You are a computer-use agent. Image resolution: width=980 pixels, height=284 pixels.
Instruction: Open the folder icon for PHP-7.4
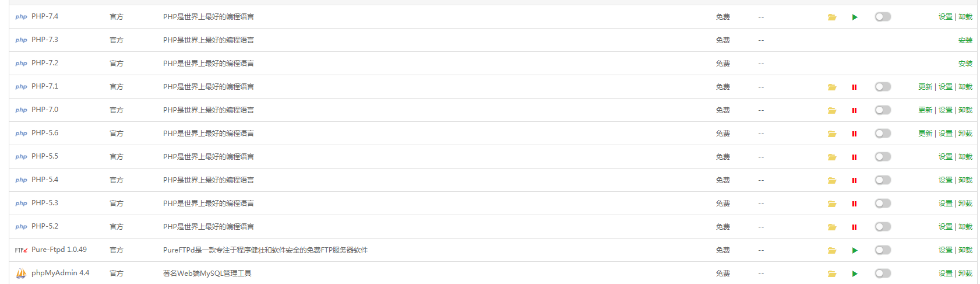tap(832, 17)
